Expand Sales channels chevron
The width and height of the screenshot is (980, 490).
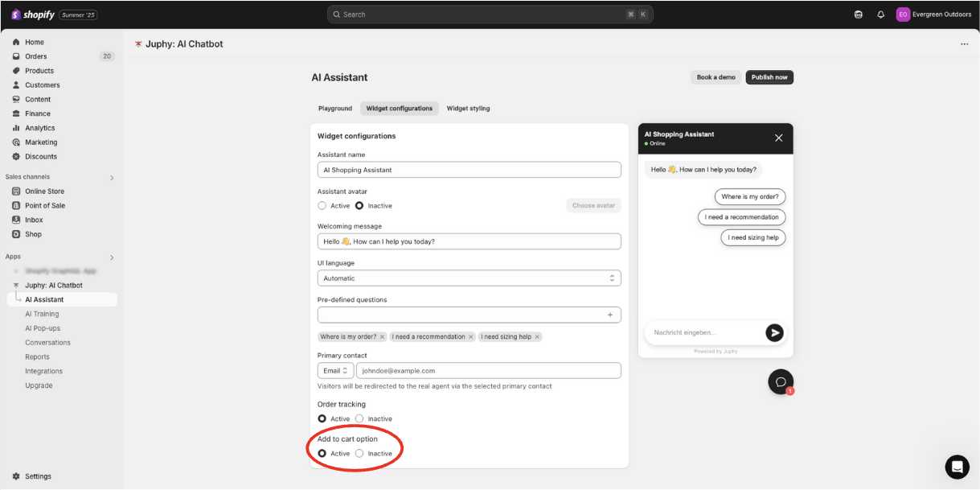(112, 178)
